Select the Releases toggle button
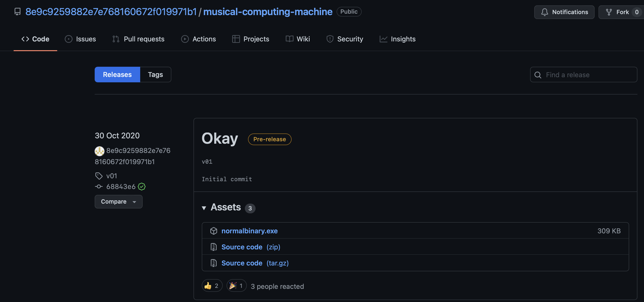The width and height of the screenshot is (644, 302). [117, 75]
